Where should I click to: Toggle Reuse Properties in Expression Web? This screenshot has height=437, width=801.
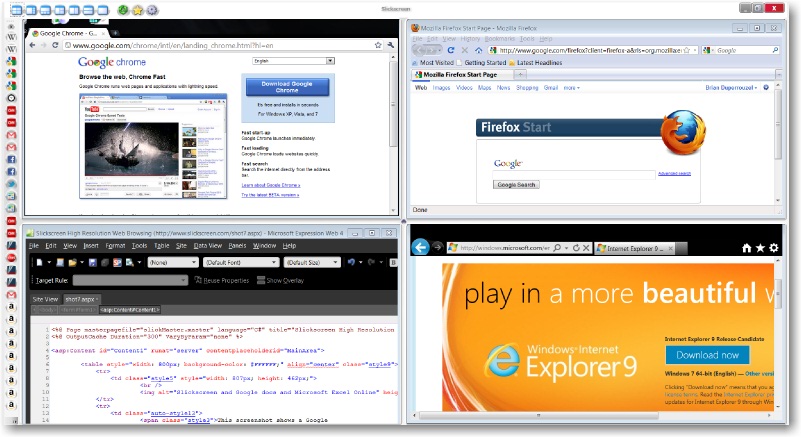(222, 280)
